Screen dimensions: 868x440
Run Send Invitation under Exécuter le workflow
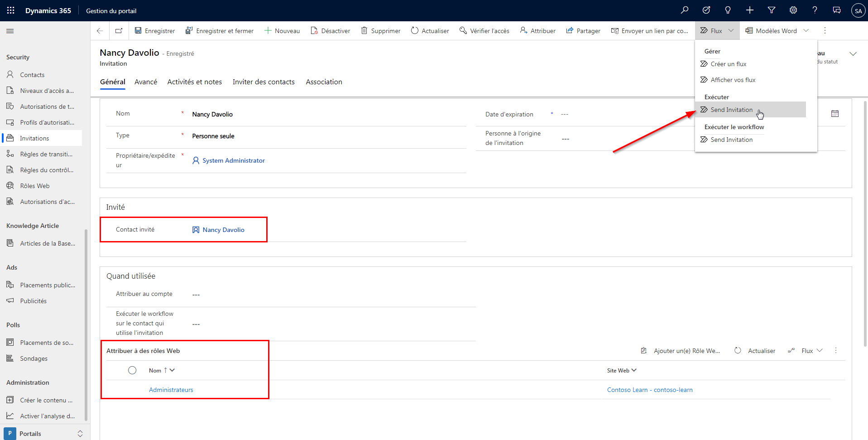coord(726,140)
